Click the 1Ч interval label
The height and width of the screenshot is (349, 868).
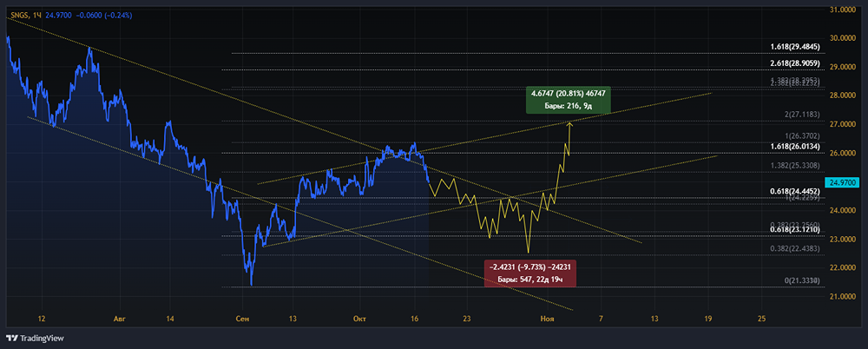(37, 15)
